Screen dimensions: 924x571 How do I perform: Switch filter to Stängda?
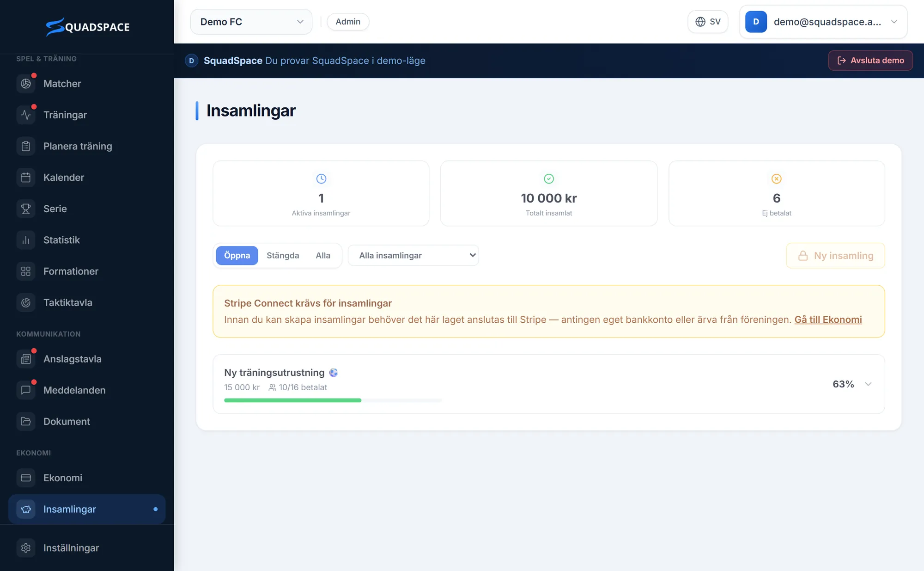point(283,256)
